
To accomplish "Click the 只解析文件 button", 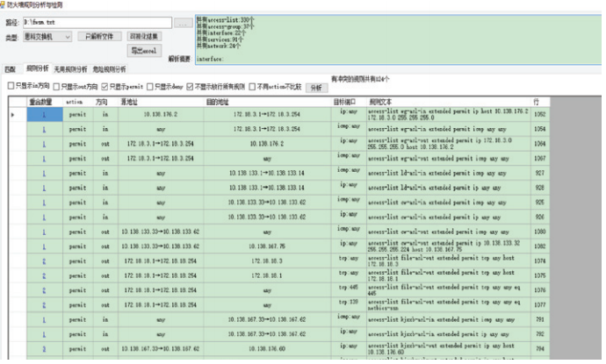I will pos(99,37).
